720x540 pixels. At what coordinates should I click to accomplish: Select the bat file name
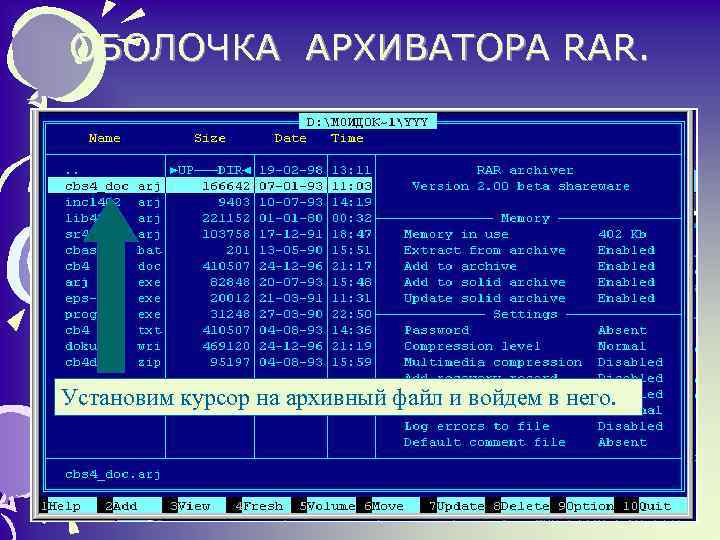112,250
